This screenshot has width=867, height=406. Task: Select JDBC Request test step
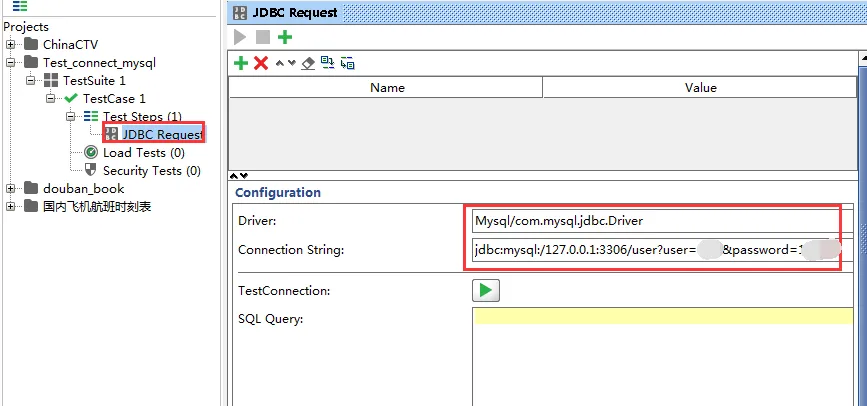[161, 134]
